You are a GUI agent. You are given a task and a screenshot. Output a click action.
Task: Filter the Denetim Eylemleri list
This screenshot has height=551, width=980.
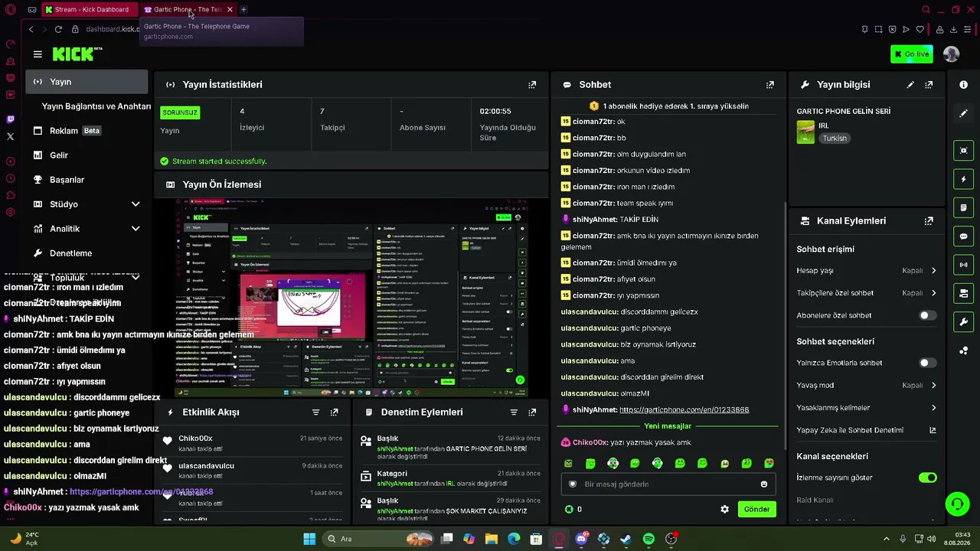[514, 412]
